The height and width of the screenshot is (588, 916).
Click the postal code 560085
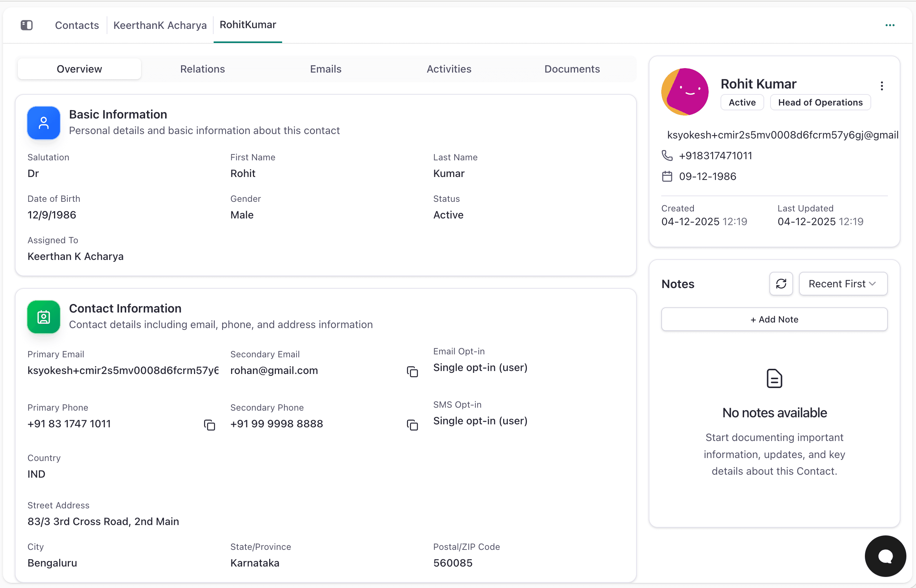(453, 563)
